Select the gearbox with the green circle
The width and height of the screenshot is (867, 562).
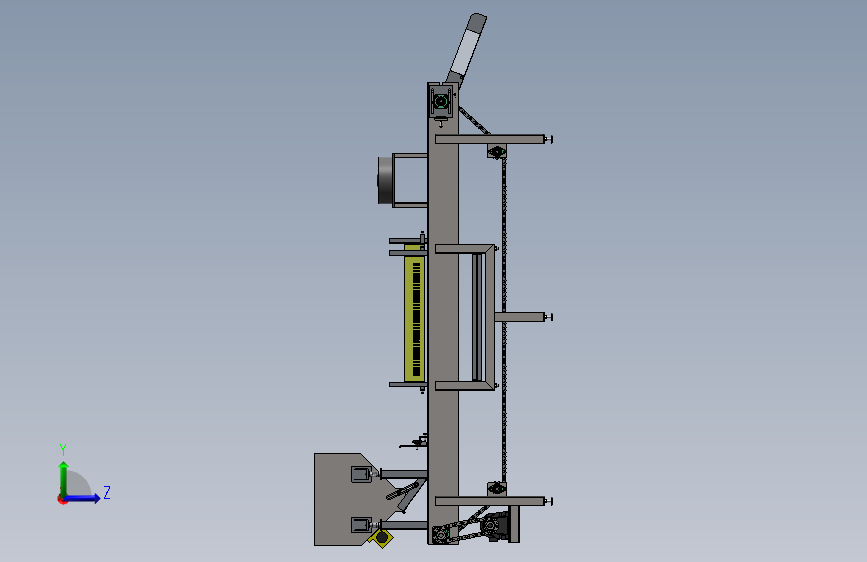click(x=441, y=102)
